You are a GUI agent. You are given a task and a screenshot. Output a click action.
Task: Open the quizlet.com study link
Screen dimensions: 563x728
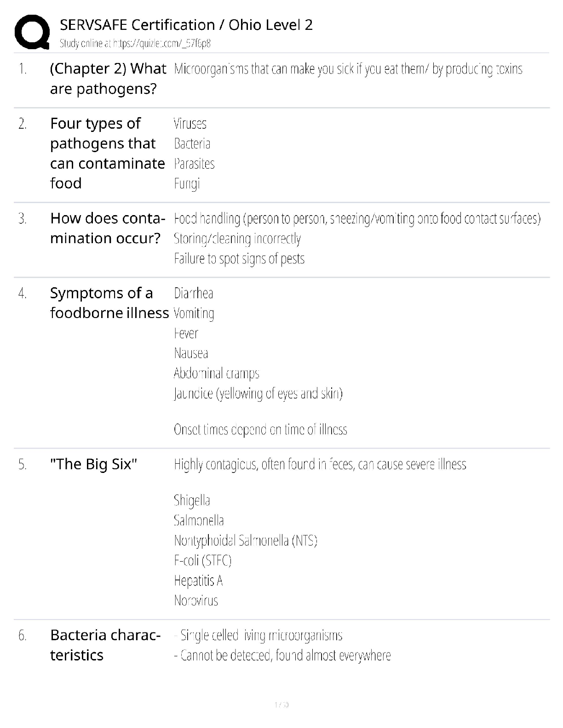pos(135,44)
